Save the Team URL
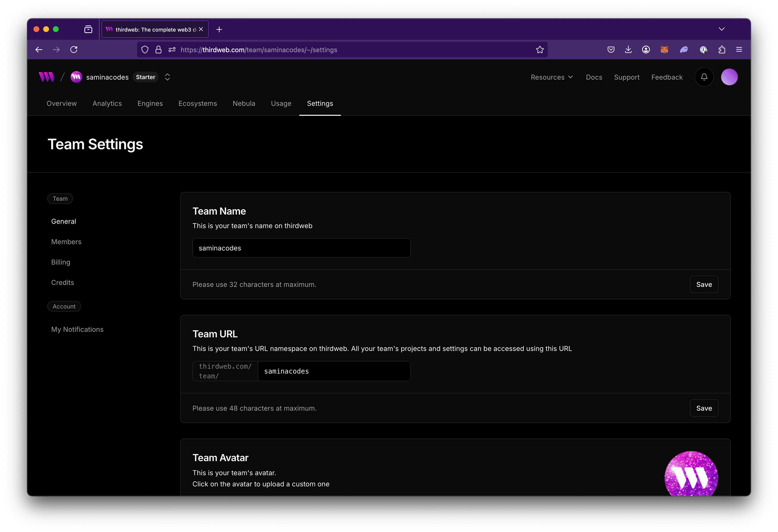The image size is (778, 532). click(704, 408)
